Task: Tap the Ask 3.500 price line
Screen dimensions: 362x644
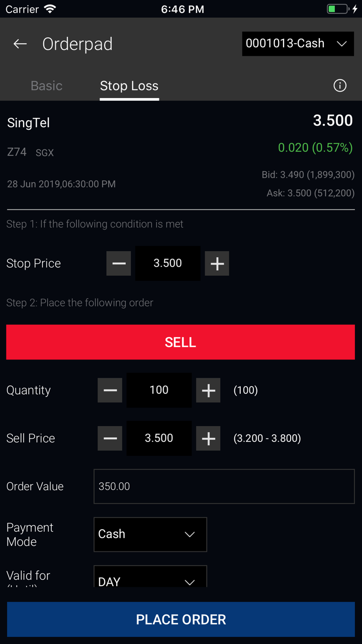Action: (x=310, y=193)
